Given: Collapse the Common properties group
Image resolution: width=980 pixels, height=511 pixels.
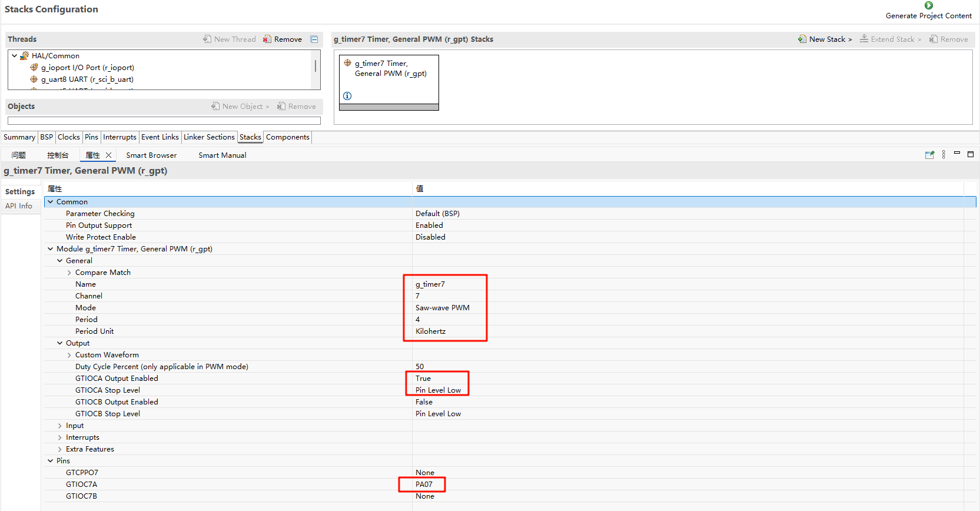Looking at the screenshot, I should (51, 202).
